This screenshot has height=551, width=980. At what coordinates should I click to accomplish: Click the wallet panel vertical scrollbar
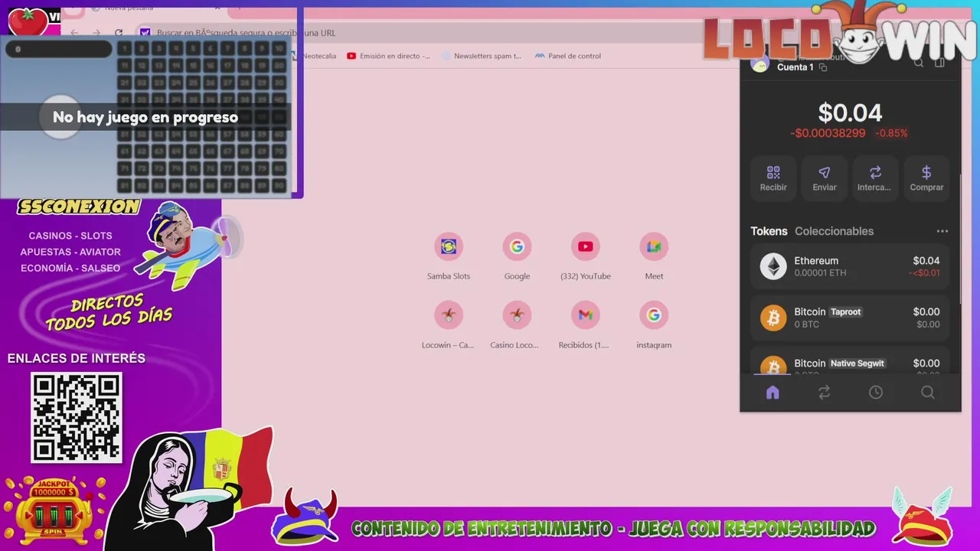(x=960, y=239)
